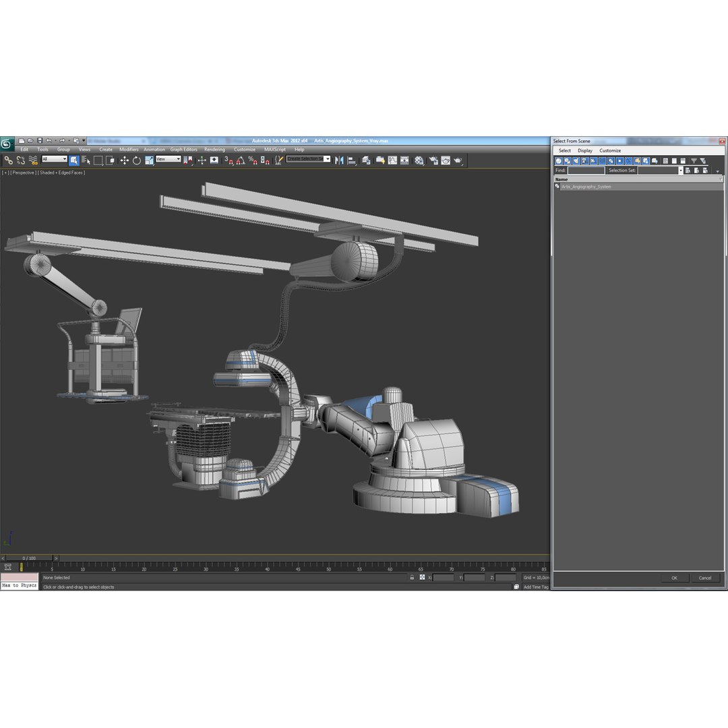Click Cancel in Select From Scene dialog

click(x=705, y=578)
